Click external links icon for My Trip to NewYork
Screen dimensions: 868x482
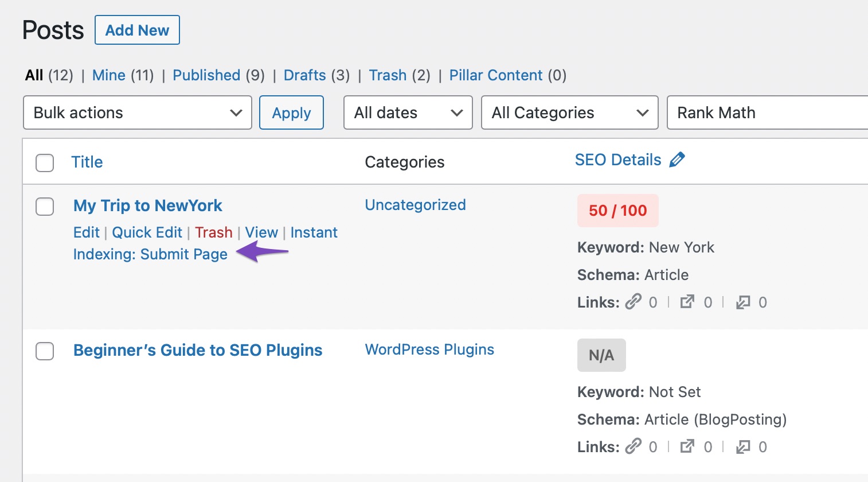point(687,301)
